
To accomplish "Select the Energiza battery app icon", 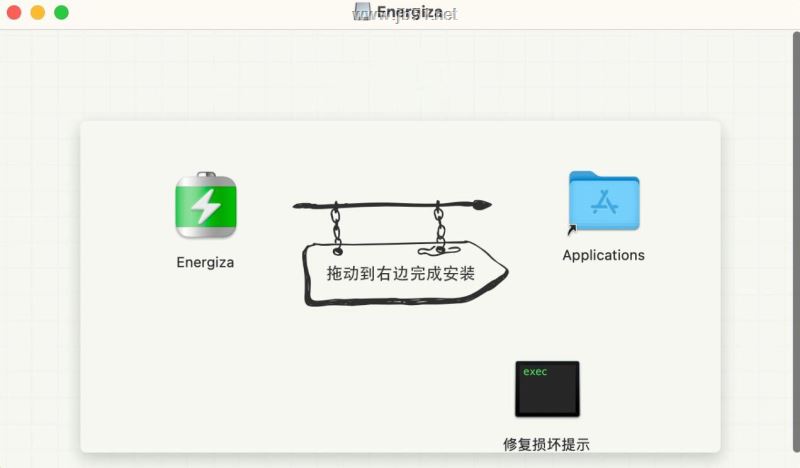I will point(206,205).
